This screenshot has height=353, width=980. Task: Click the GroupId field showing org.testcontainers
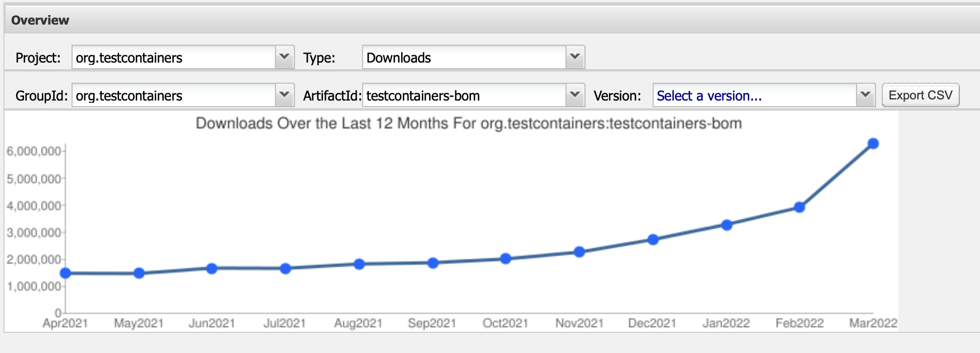click(x=174, y=95)
